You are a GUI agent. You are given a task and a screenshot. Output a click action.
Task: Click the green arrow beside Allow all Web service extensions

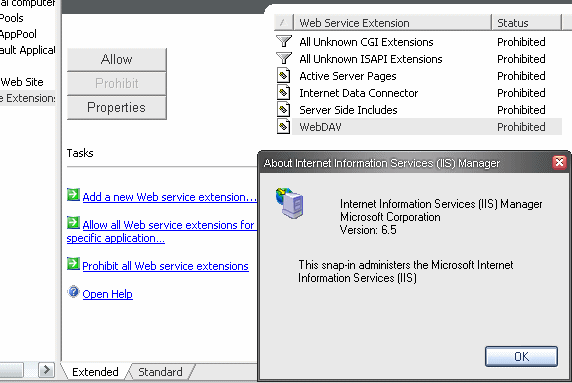click(x=73, y=223)
